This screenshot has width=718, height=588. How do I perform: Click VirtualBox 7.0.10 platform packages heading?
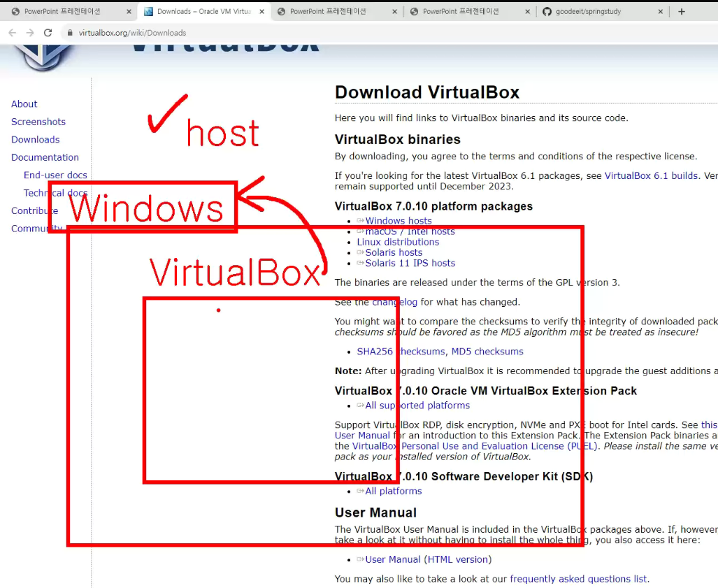433,206
